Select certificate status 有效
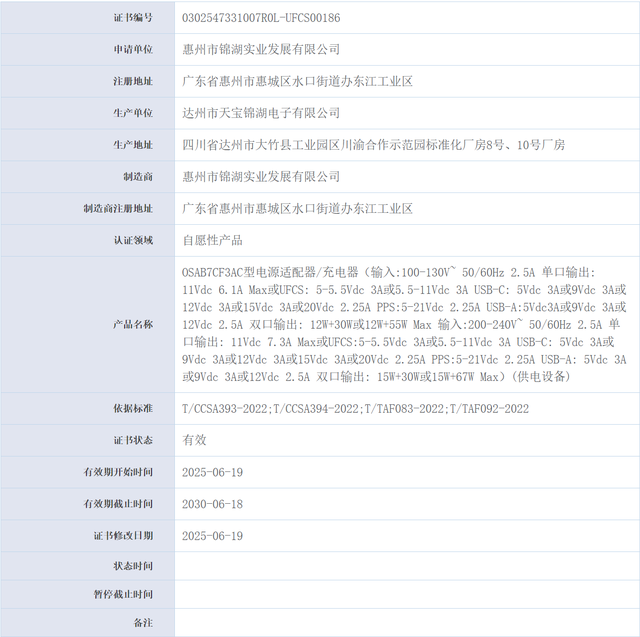The height and width of the screenshot is (637, 640). point(194,440)
